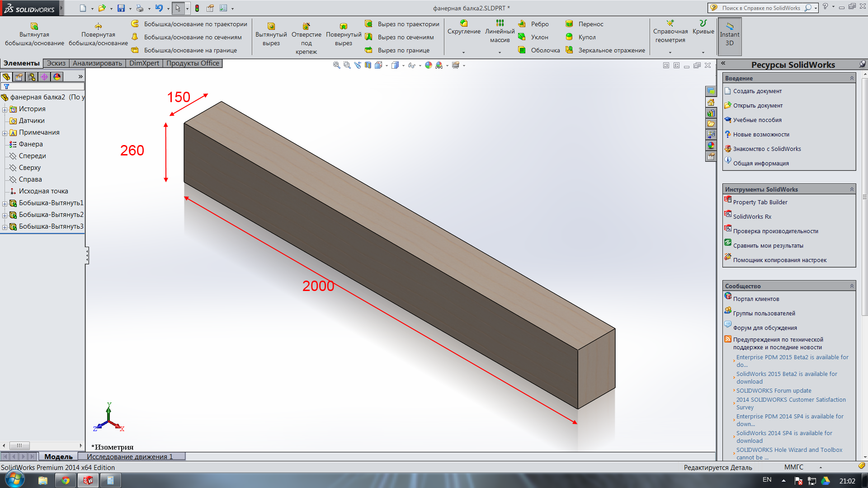Click the Chrome icon in the taskbar
Viewport: 868px width, 488px height.
click(66, 480)
